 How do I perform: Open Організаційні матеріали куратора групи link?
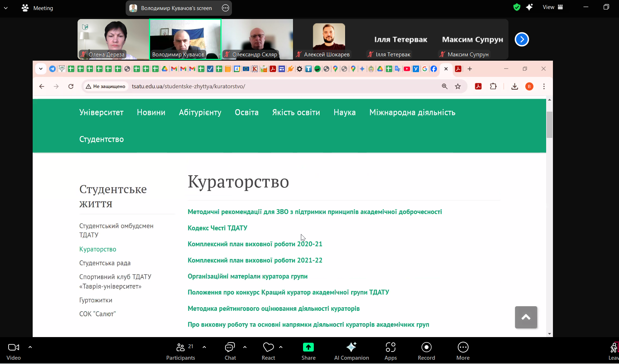click(x=247, y=276)
